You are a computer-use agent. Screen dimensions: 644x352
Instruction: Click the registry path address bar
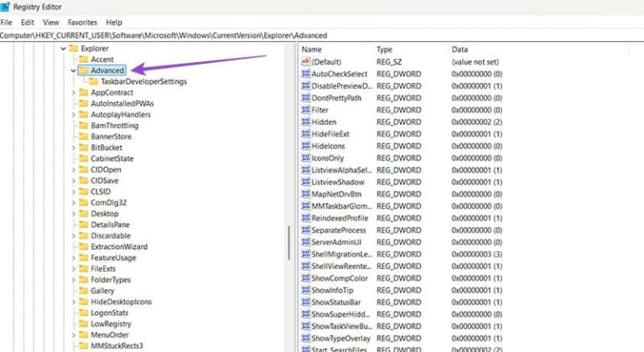click(322, 35)
